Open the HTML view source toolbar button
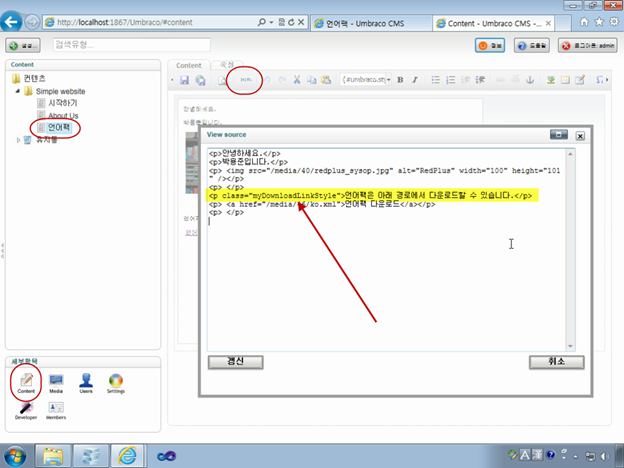The height and width of the screenshot is (468, 624). click(246, 80)
